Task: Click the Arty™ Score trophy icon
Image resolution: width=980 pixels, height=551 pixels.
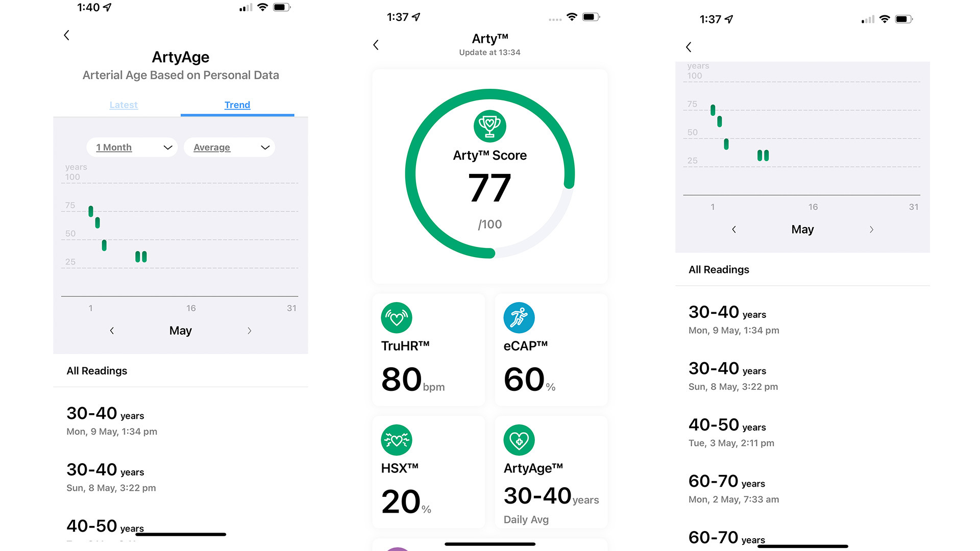Action: pyautogui.click(x=490, y=124)
